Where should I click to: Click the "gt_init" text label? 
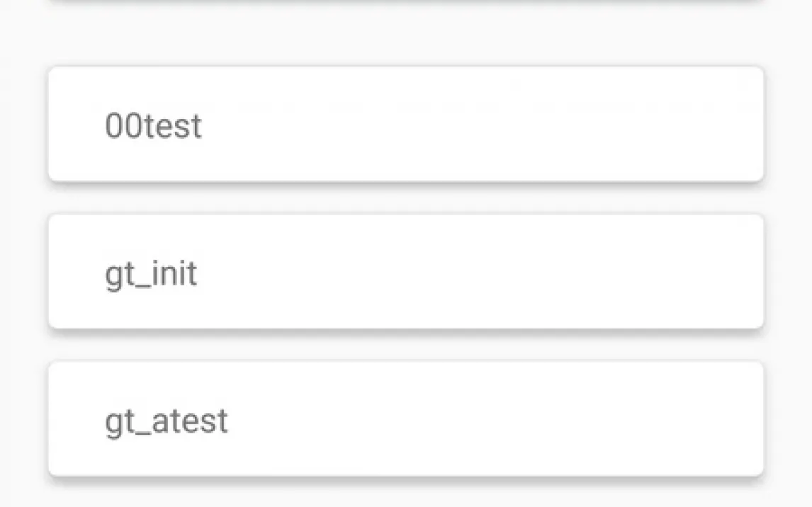coord(151,273)
